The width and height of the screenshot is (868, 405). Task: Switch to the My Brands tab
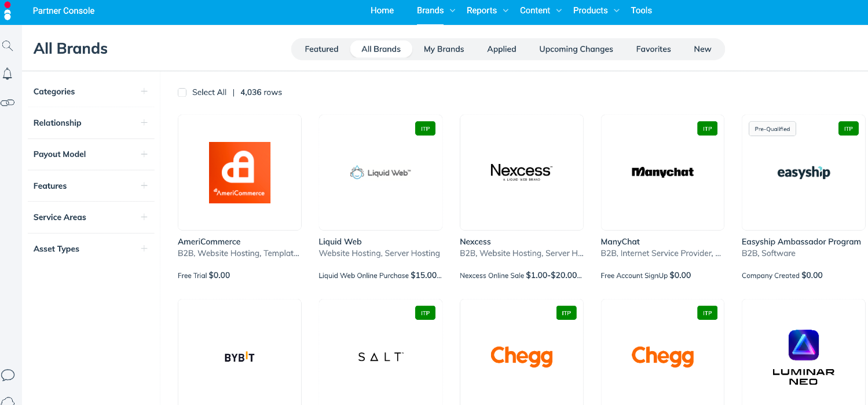coord(444,49)
